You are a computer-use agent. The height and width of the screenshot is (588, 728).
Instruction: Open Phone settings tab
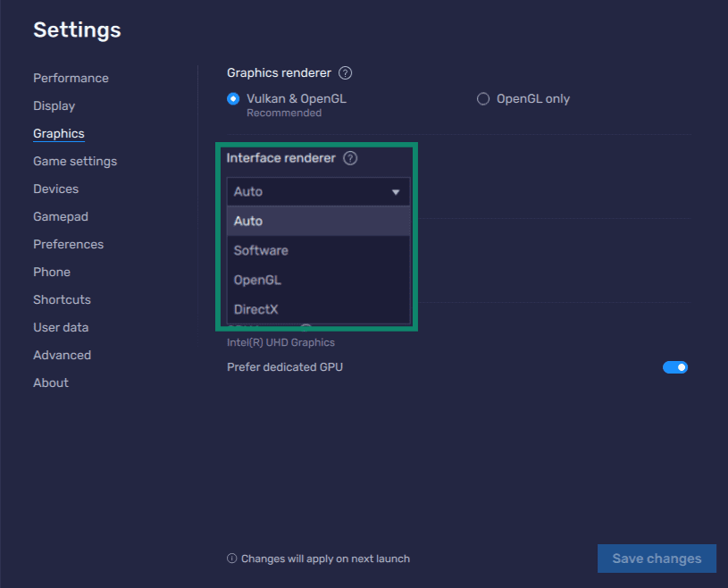coord(52,273)
